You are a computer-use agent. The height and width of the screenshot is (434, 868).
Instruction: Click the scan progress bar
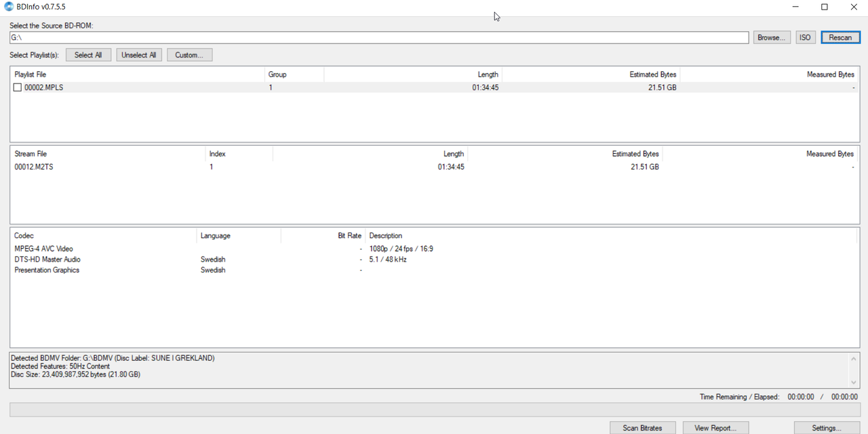(435, 410)
